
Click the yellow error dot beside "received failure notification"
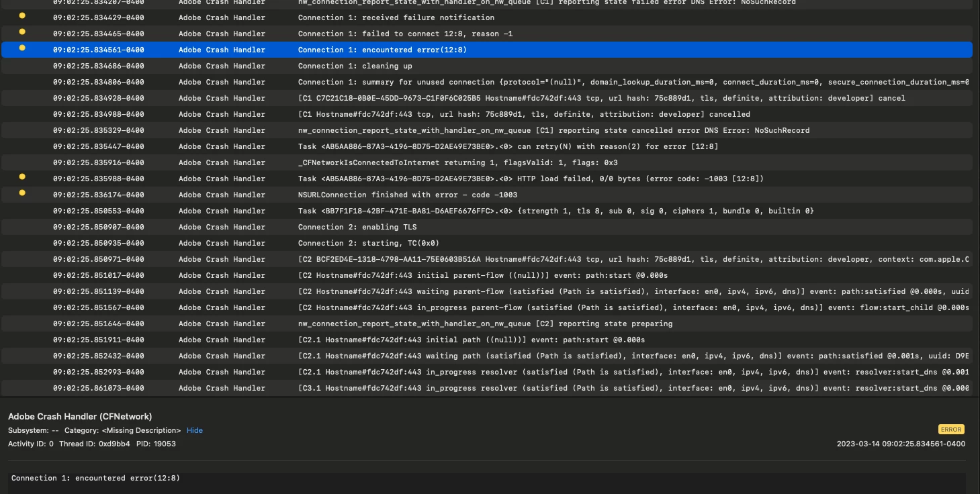pyautogui.click(x=22, y=15)
